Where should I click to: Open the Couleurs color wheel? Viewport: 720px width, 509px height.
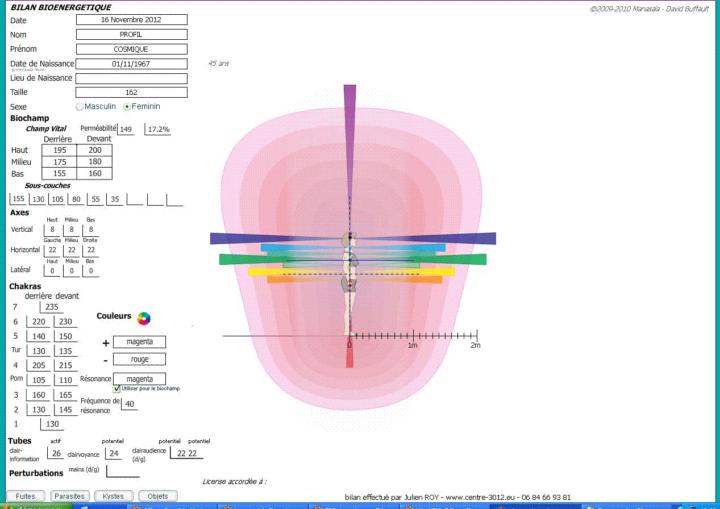(x=145, y=319)
